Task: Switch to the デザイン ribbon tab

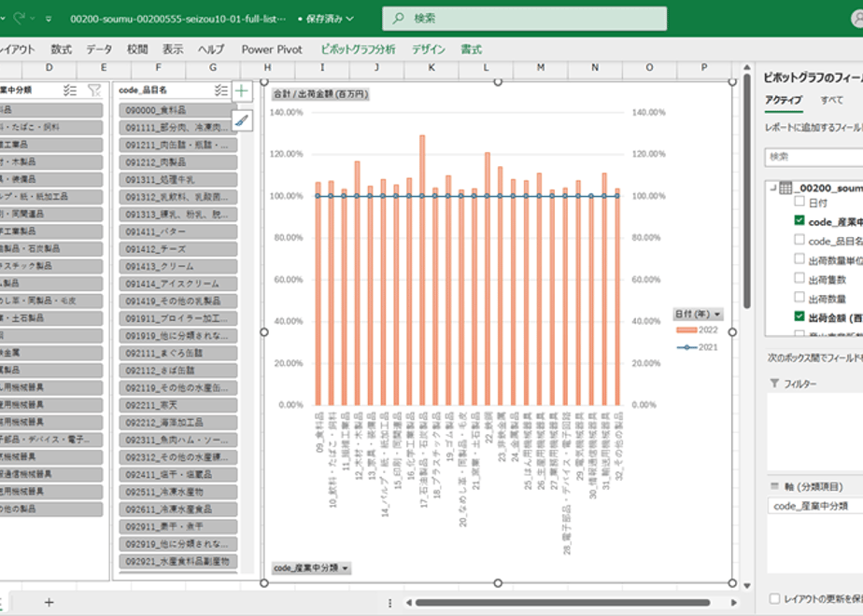Action: coord(428,49)
